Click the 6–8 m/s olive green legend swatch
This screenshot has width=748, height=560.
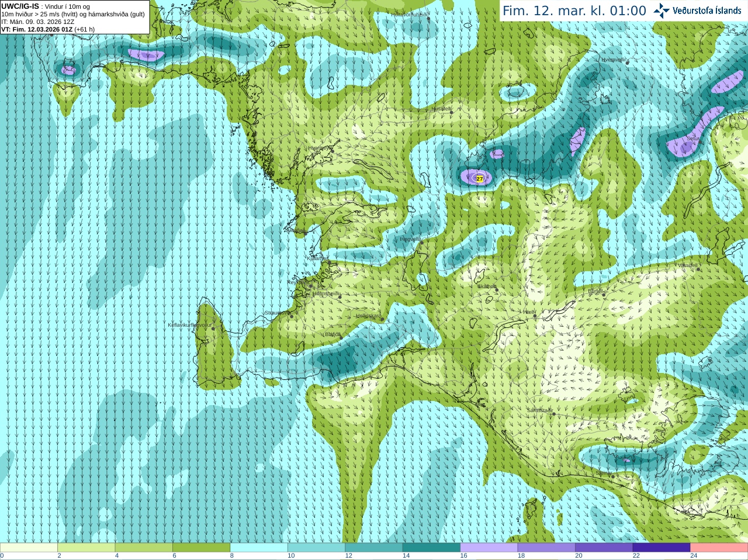point(201,548)
